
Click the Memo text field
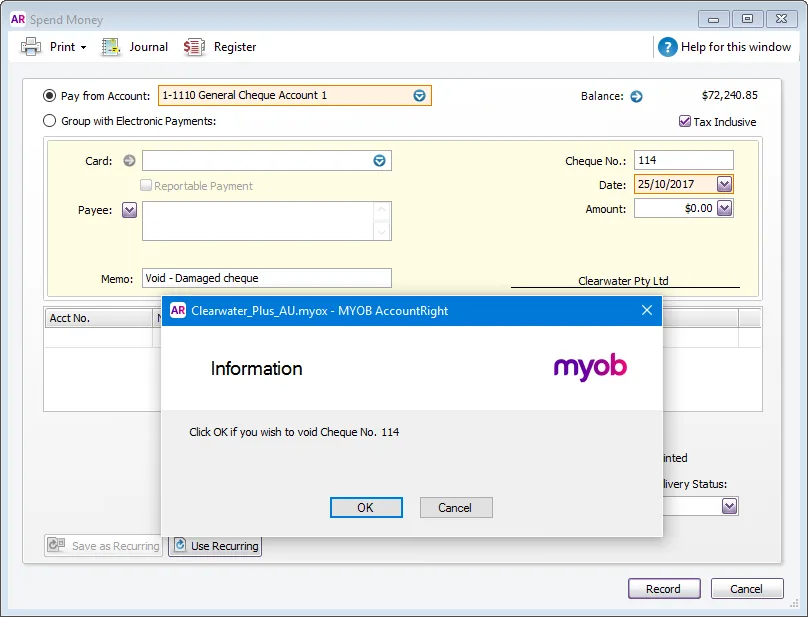click(266, 278)
